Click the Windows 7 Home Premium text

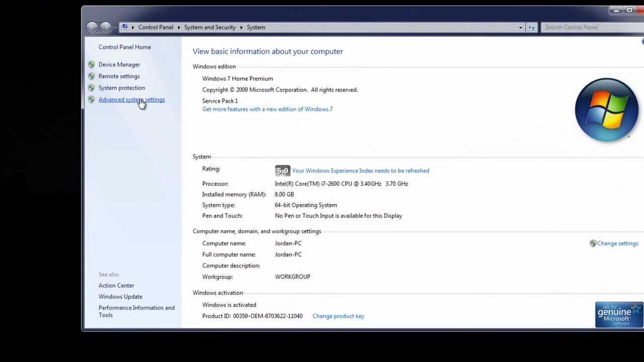(x=237, y=78)
